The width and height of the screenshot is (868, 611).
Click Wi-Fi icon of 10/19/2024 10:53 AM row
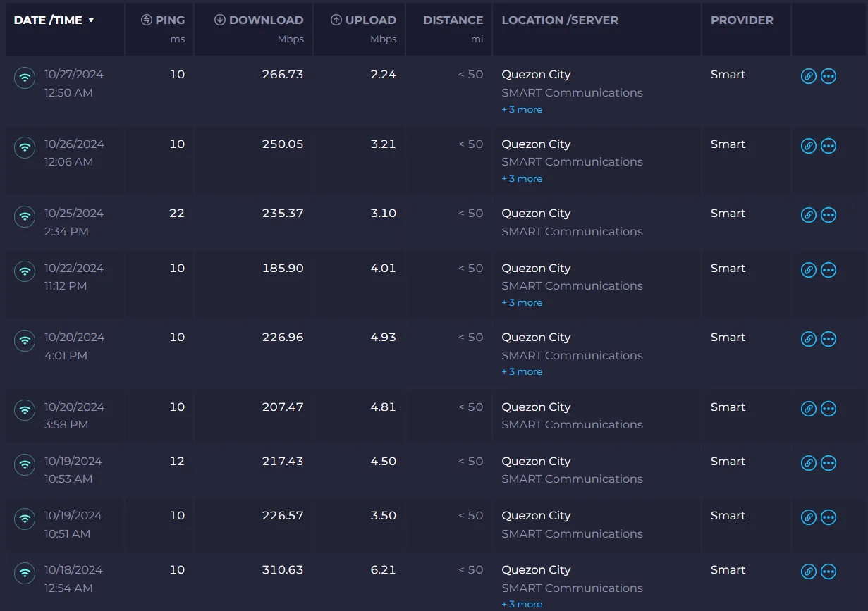click(25, 465)
